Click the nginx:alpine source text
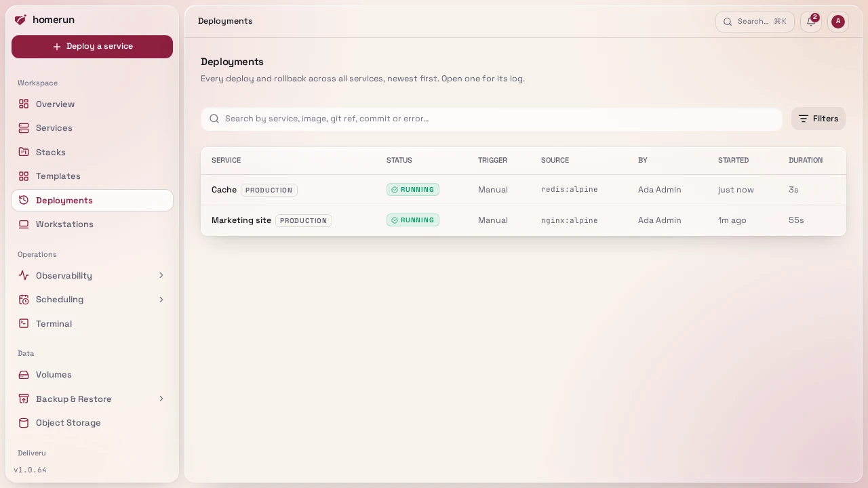 (x=570, y=220)
